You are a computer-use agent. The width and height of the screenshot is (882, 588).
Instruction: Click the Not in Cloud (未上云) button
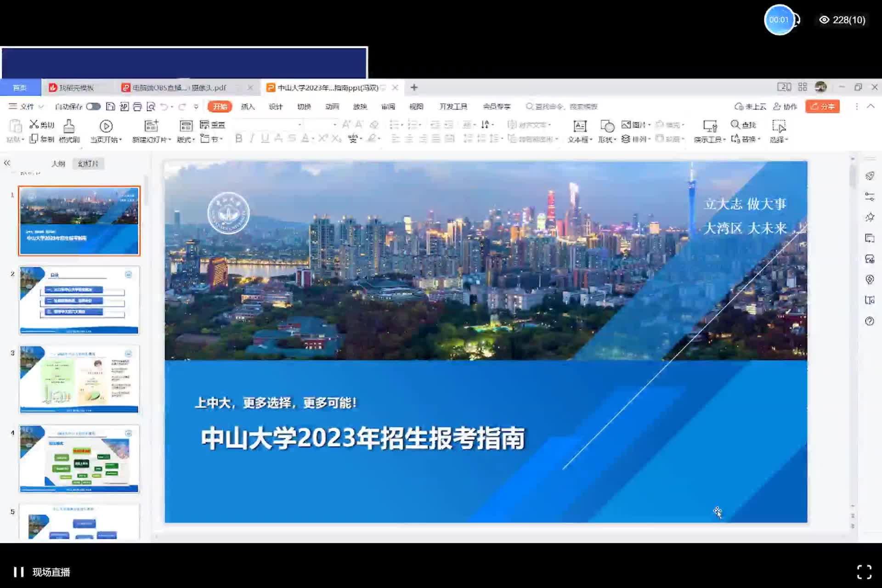(x=750, y=106)
